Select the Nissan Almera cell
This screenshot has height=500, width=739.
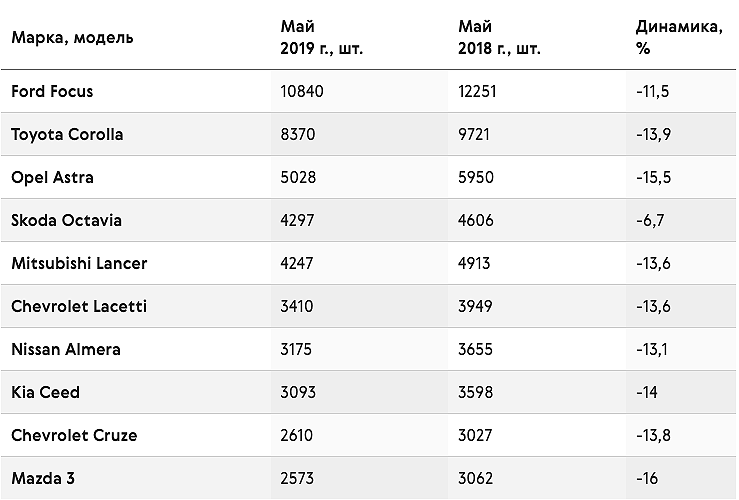[x=66, y=349]
